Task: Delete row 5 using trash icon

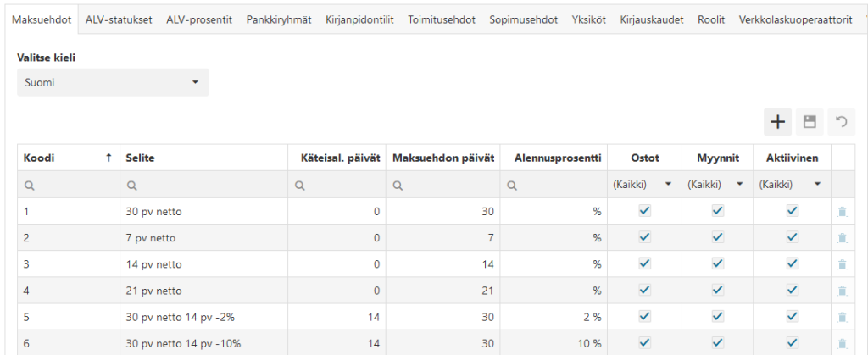Action: (x=842, y=317)
